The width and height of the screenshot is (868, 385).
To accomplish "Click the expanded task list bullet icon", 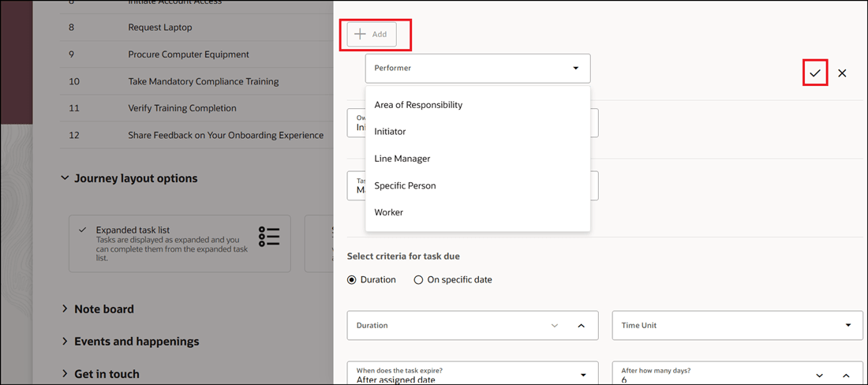I will point(269,236).
